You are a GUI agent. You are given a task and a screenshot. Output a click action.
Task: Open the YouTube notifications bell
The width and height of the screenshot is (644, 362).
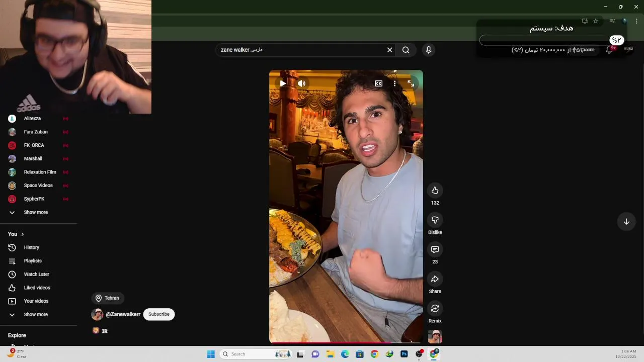(x=609, y=50)
